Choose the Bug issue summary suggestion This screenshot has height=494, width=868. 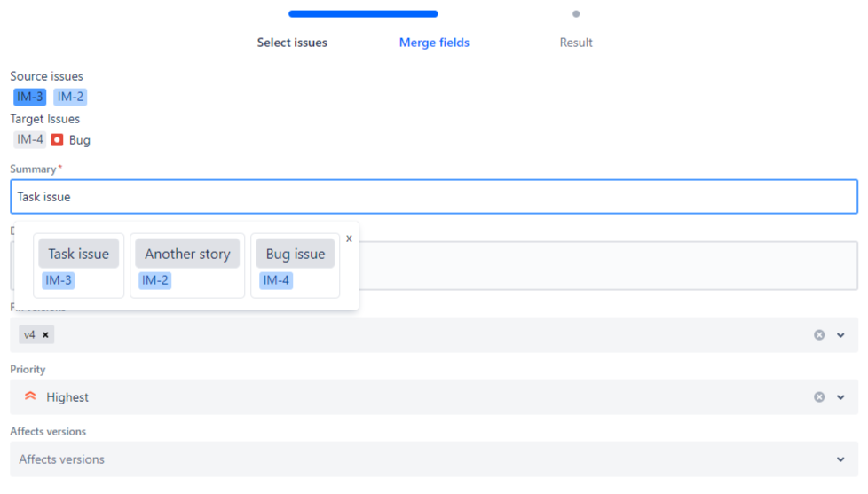pyautogui.click(x=295, y=254)
